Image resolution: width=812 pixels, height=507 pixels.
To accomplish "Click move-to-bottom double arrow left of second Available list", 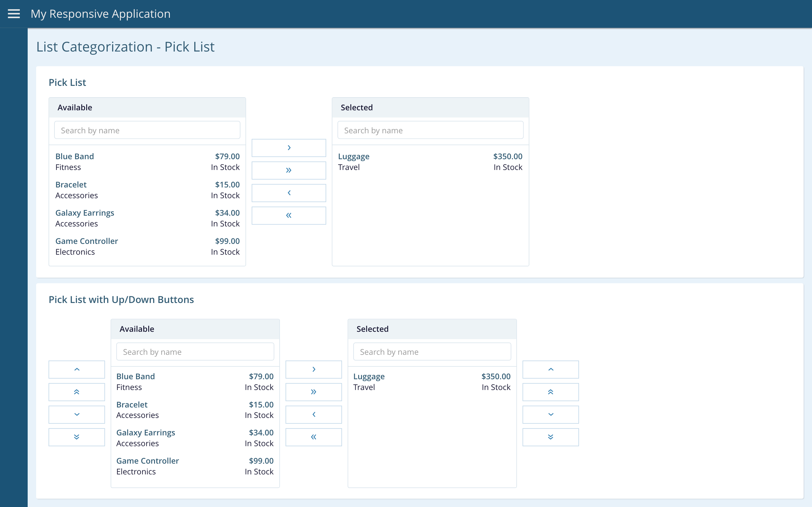I will 77,437.
